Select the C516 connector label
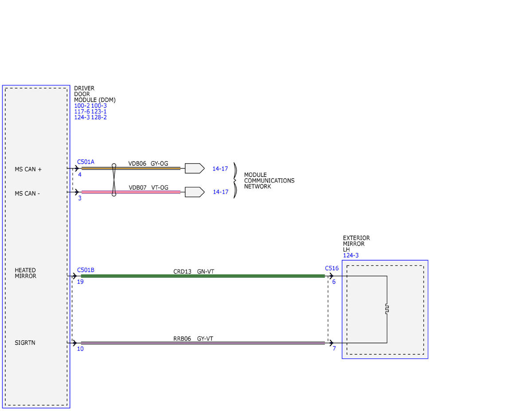Screen dimensions: 532x411 tap(332, 268)
